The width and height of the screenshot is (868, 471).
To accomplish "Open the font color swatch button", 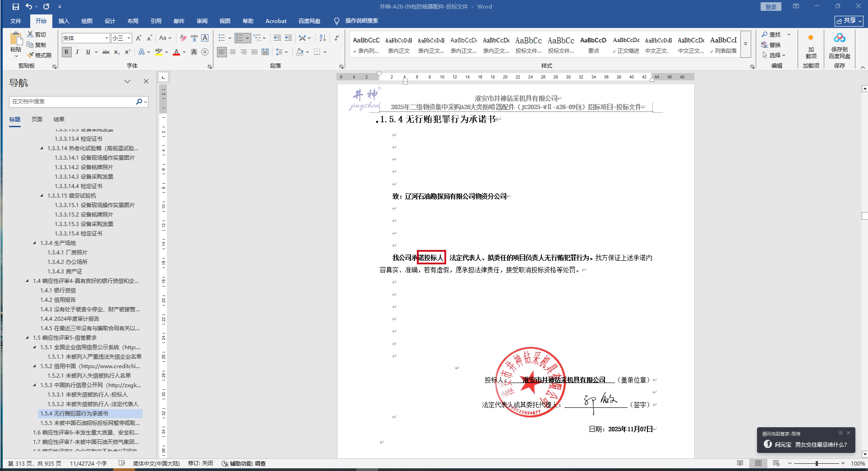I will pos(176,52).
